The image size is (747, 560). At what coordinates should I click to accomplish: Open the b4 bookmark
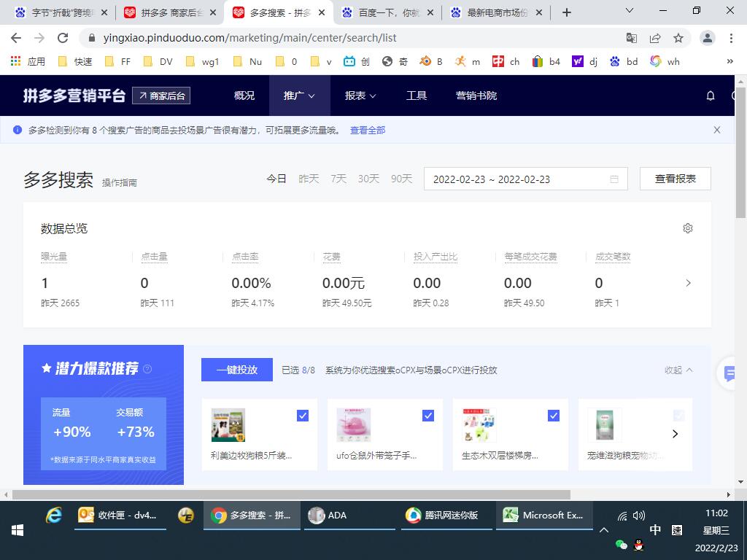[546, 61]
